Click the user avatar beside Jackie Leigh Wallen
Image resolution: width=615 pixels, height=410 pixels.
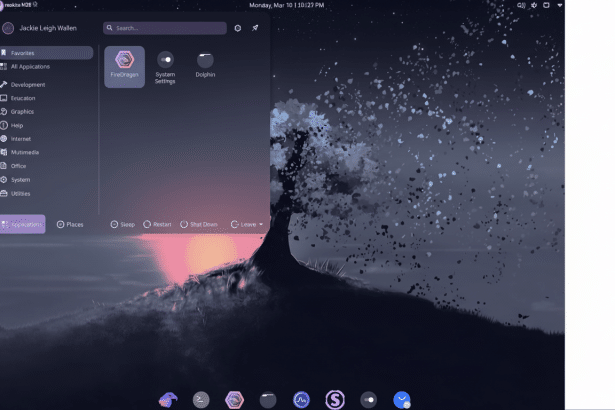pyautogui.click(x=8, y=28)
